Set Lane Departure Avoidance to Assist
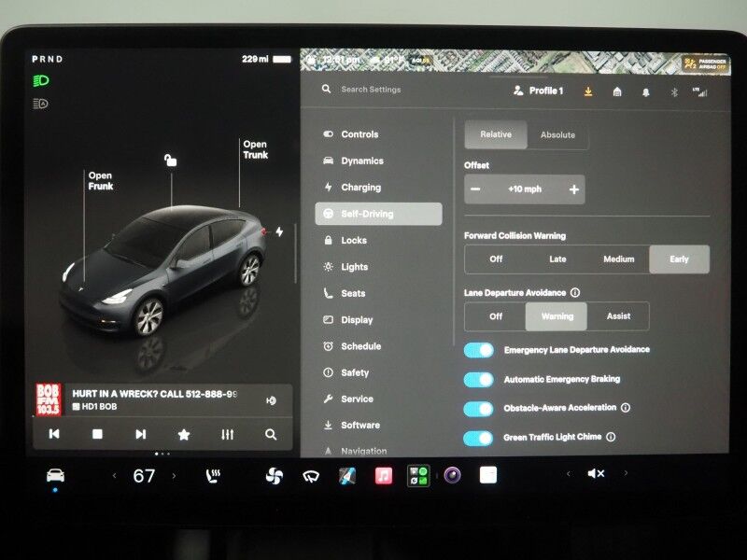 point(618,316)
